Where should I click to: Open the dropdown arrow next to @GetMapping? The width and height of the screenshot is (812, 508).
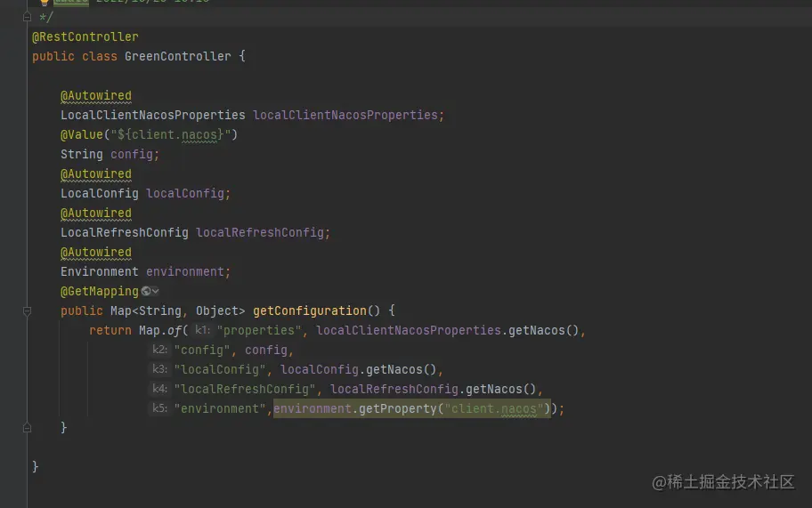[x=155, y=291]
